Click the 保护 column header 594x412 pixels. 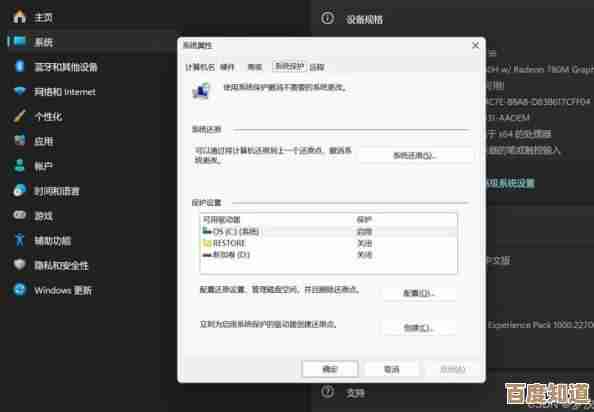pyautogui.click(x=364, y=220)
